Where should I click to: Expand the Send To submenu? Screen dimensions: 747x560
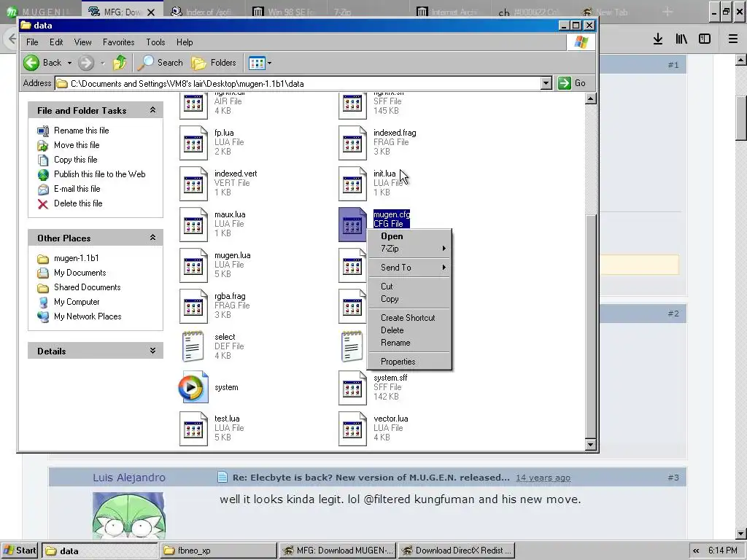point(410,268)
